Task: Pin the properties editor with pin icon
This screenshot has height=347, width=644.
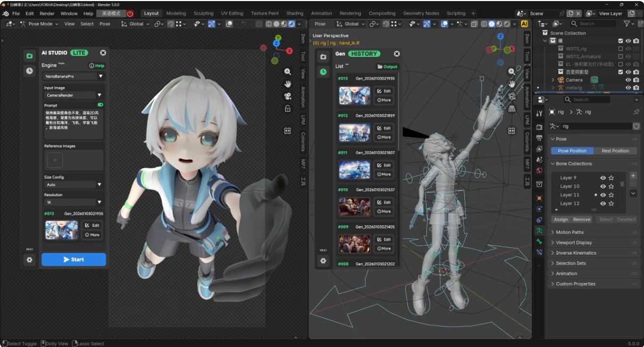Action: click(x=636, y=112)
